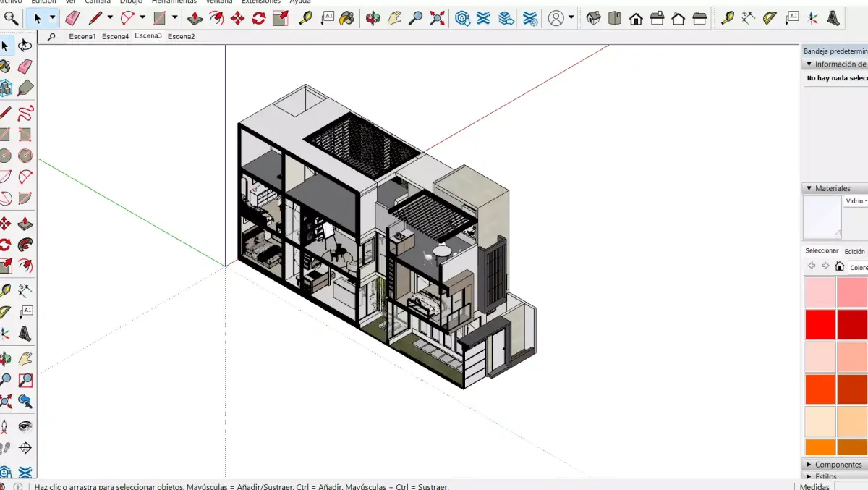Screen dimensions: 868x490
Task: Open the Edición tab in Materiales
Action: click(855, 251)
